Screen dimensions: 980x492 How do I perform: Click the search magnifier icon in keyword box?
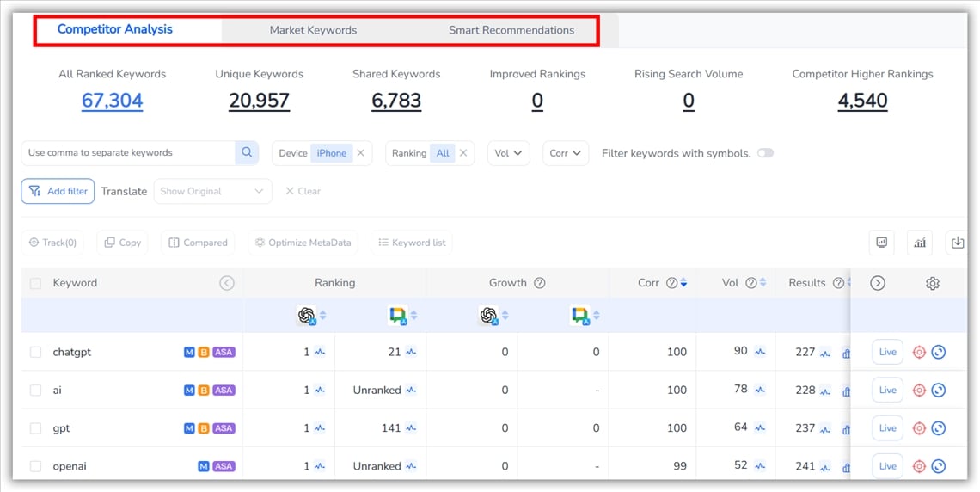pyautogui.click(x=247, y=153)
